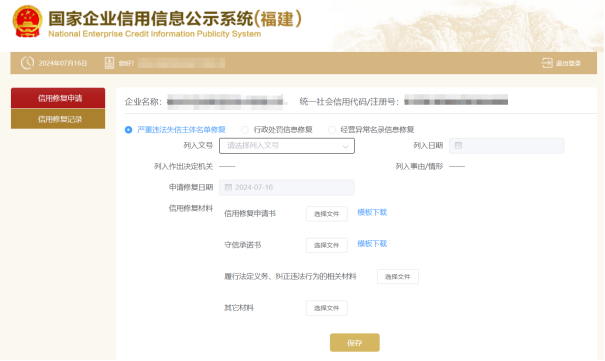This screenshot has width=605, height=361.
Task: Click calendar icon in 列入日期 field
Action: coord(458,145)
